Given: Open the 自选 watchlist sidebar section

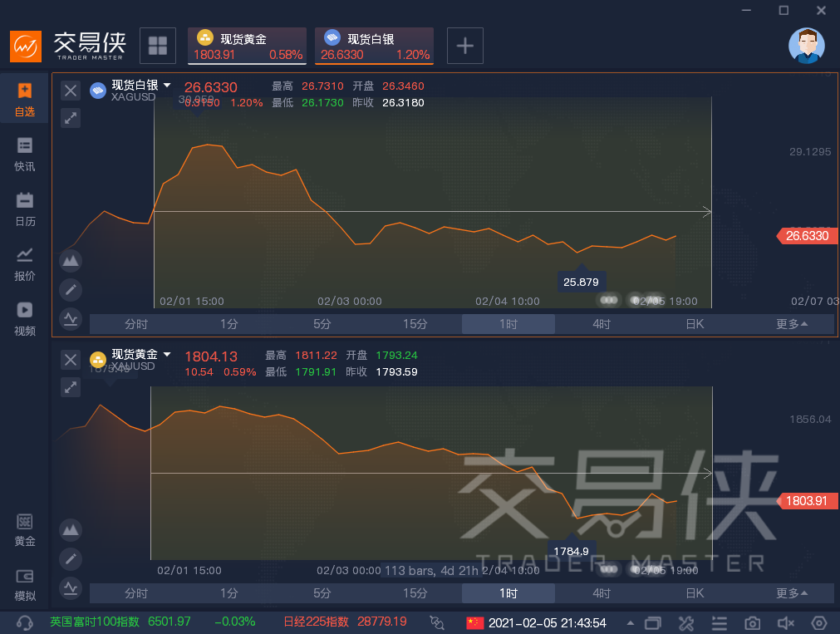Looking at the screenshot, I should click(x=25, y=100).
